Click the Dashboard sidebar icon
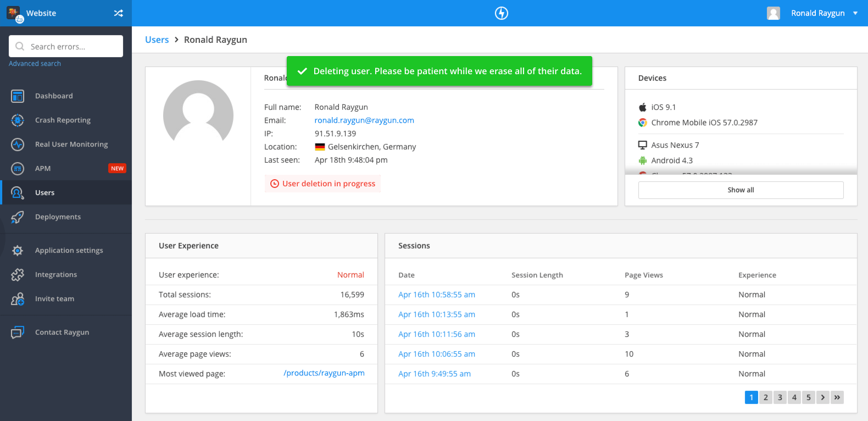Viewport: 868px width, 421px height. [x=18, y=96]
